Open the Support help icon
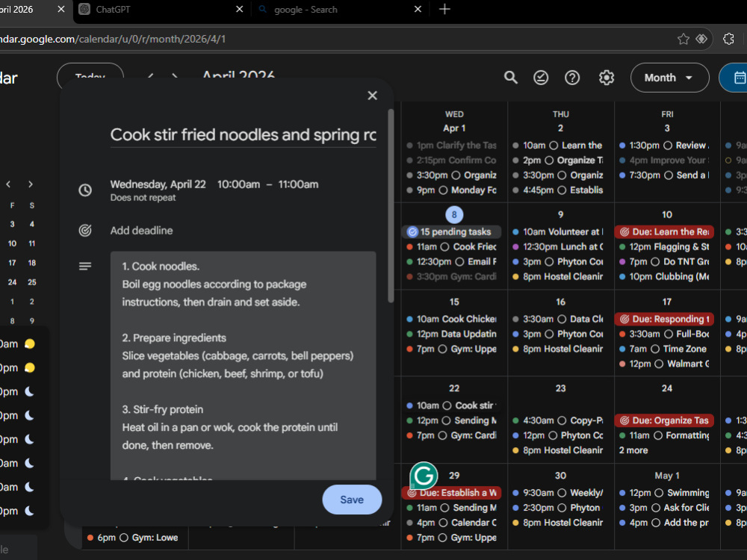 pyautogui.click(x=572, y=78)
